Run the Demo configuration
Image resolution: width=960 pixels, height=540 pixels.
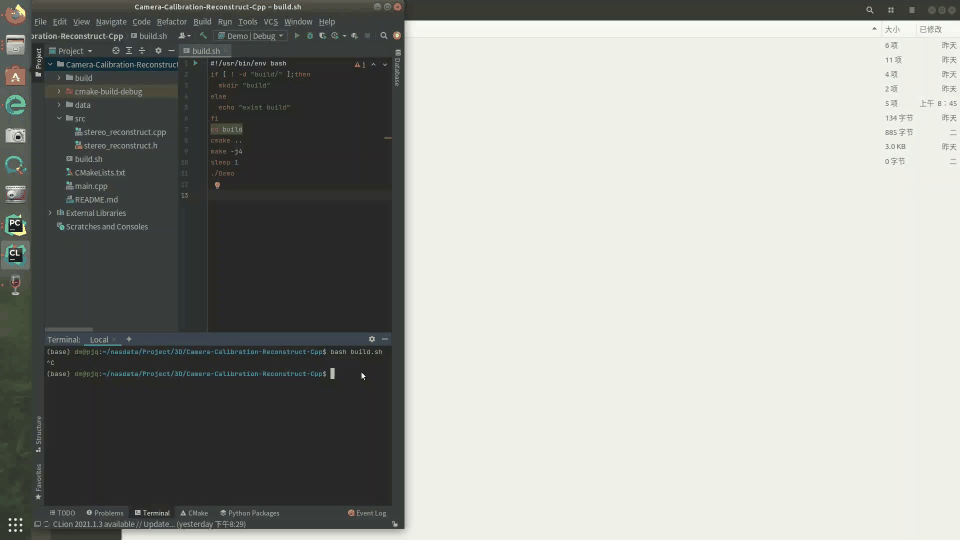click(x=297, y=36)
